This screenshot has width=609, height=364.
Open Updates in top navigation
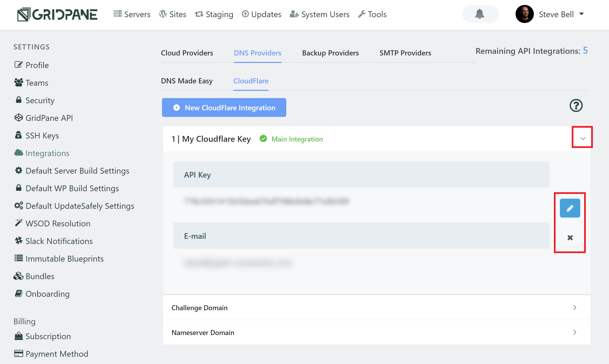(x=261, y=14)
